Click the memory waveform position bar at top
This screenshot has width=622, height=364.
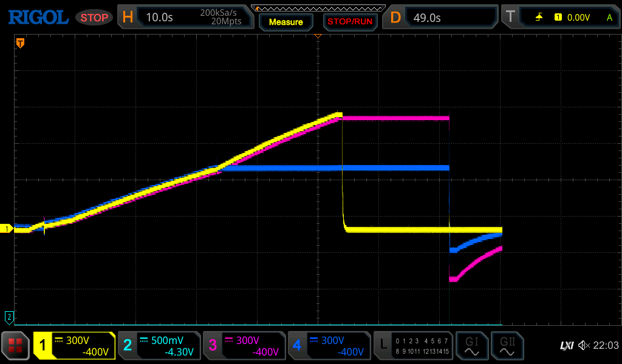click(x=318, y=7)
